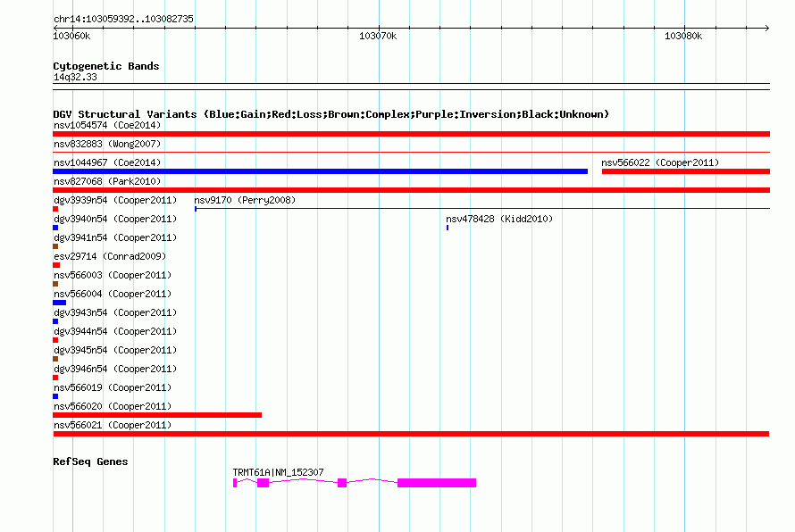Click the nsv566003 brown complex marker

point(55,284)
